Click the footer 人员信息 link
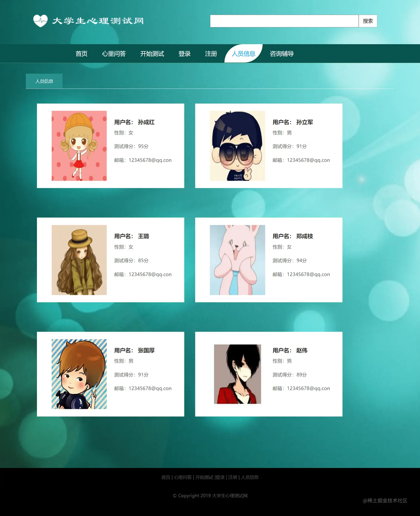This screenshot has width=420, height=516. (250, 477)
